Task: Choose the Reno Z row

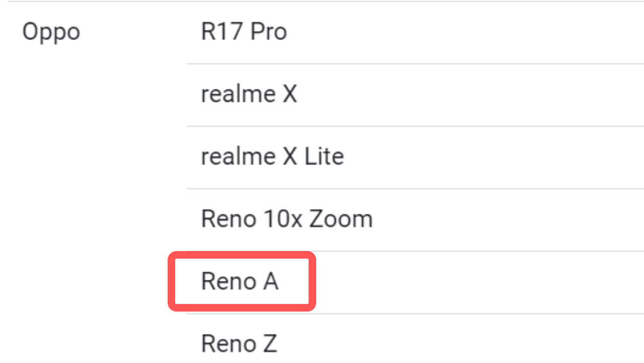Action: (x=239, y=344)
